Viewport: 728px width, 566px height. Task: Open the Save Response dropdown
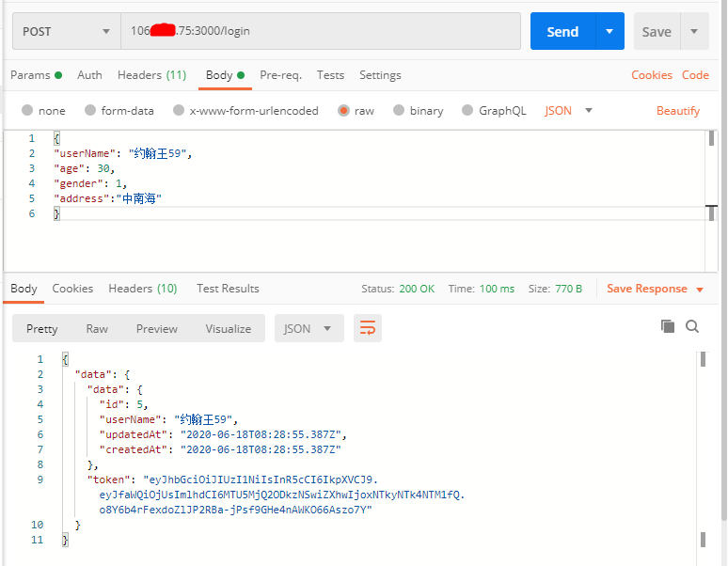[656, 289]
